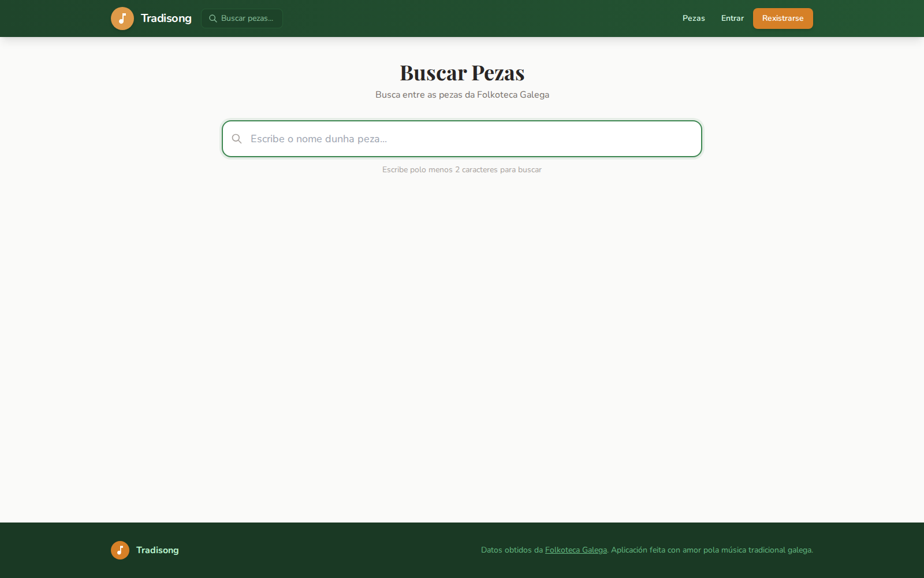The image size is (924, 578).
Task: Click the Buscar Pezas page heading
Action: tap(462, 73)
